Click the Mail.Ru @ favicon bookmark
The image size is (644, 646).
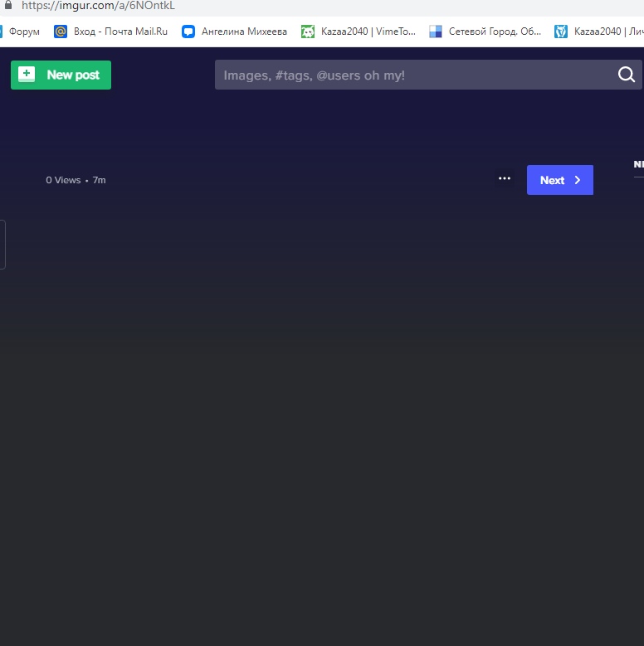tap(60, 32)
